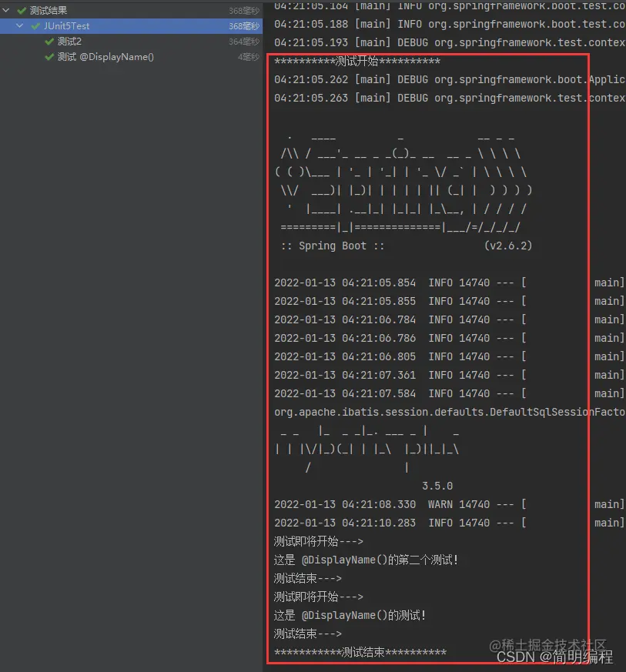This screenshot has height=672, width=626.
Task: Select the 测试结果 root row
Action: pos(131,10)
